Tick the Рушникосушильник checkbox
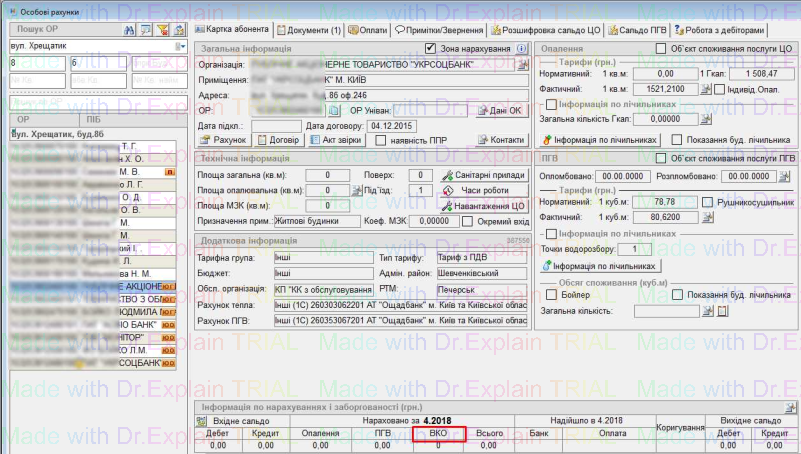The image size is (801, 454). (x=709, y=202)
